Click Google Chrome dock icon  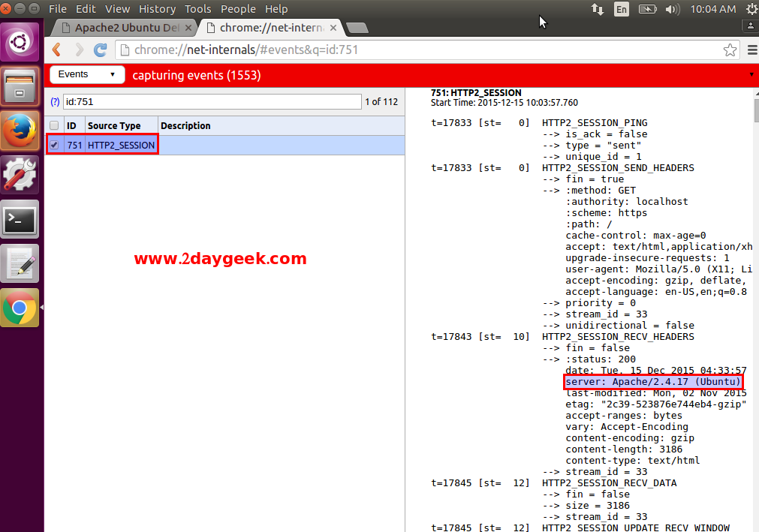[20, 308]
